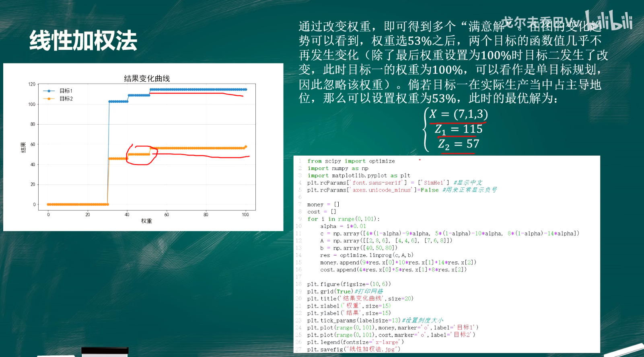The height and width of the screenshot is (357, 644).
Task: Click the paragraph line starting 因此忽略该权重
Action: point(450,84)
